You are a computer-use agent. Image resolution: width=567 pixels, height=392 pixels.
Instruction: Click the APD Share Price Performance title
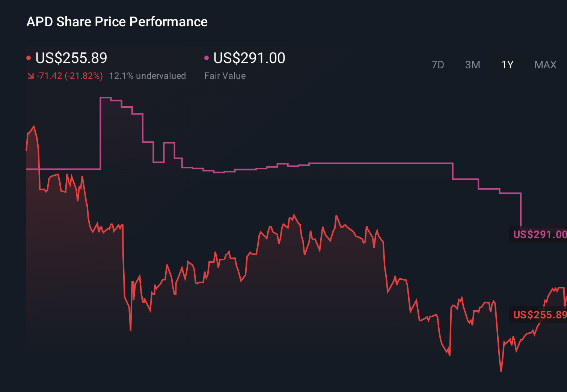click(117, 22)
